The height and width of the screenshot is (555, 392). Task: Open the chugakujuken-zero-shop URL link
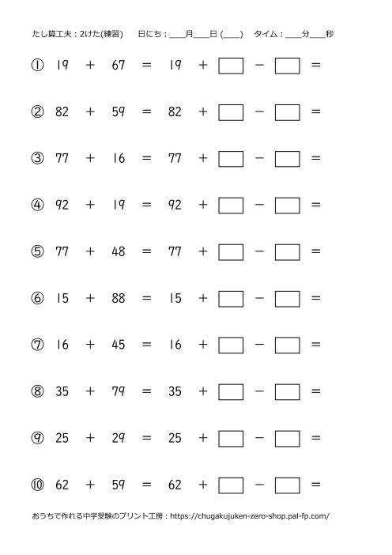pyautogui.click(x=250, y=516)
